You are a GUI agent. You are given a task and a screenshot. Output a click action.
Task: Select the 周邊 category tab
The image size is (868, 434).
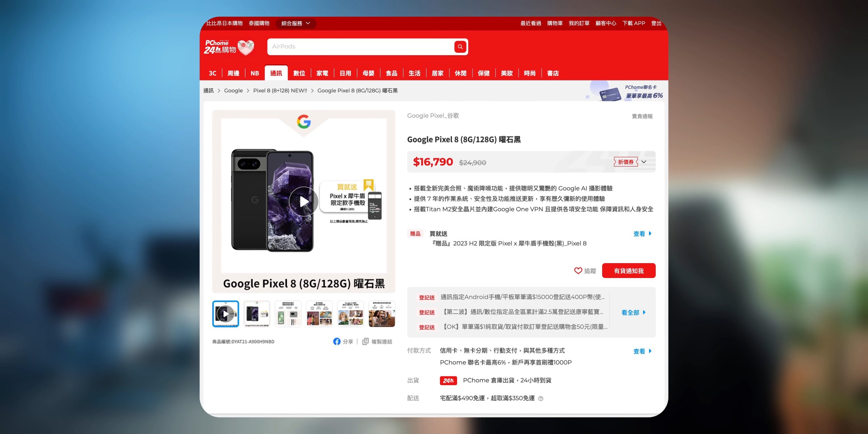click(x=233, y=73)
